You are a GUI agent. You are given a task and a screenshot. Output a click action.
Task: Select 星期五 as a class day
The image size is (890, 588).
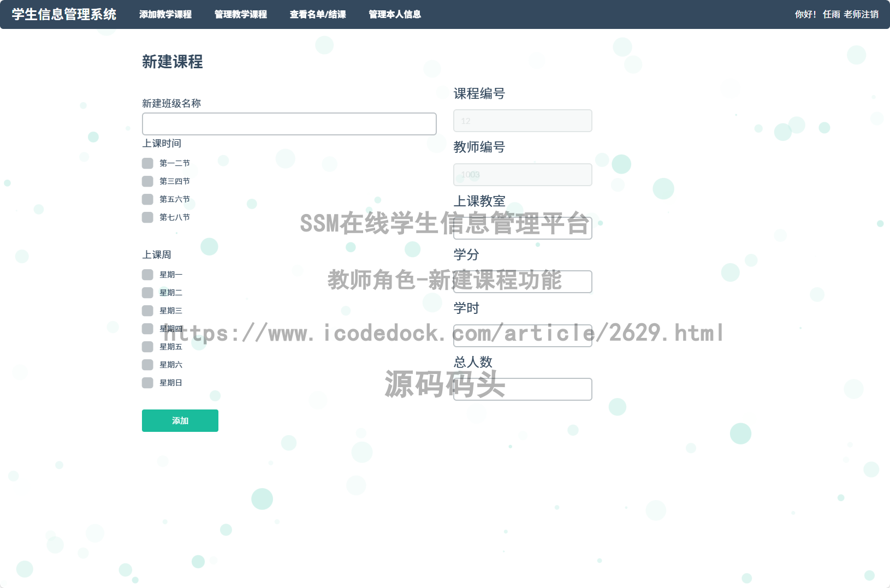[147, 346]
